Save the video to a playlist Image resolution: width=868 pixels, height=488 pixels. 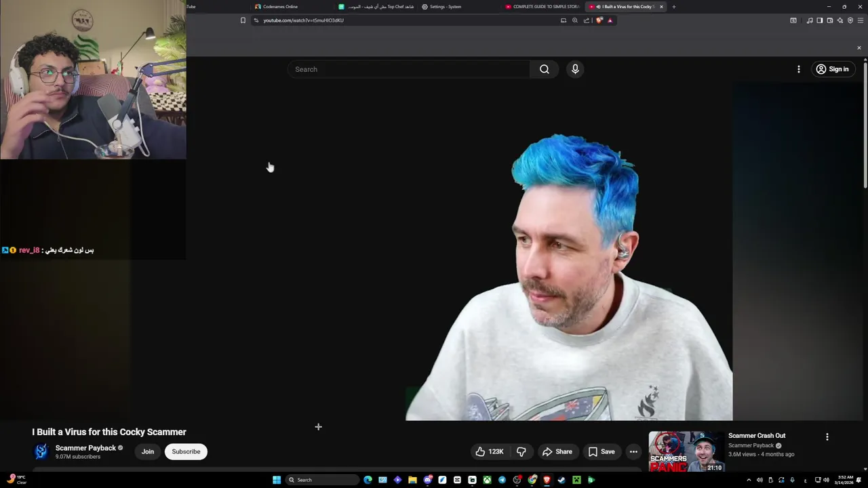point(601,451)
